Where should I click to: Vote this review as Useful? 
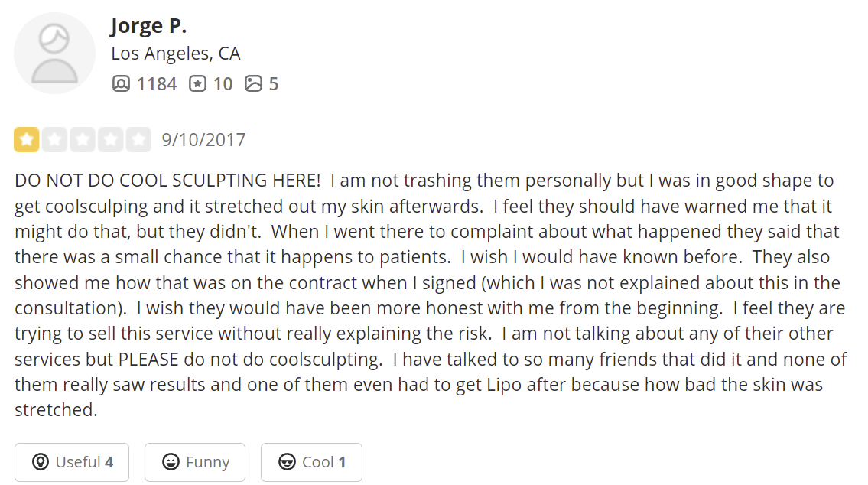72,462
